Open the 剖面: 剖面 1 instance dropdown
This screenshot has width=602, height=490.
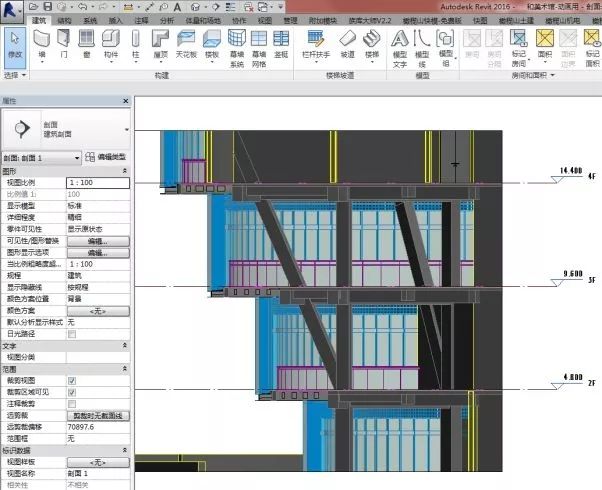click(x=76, y=158)
